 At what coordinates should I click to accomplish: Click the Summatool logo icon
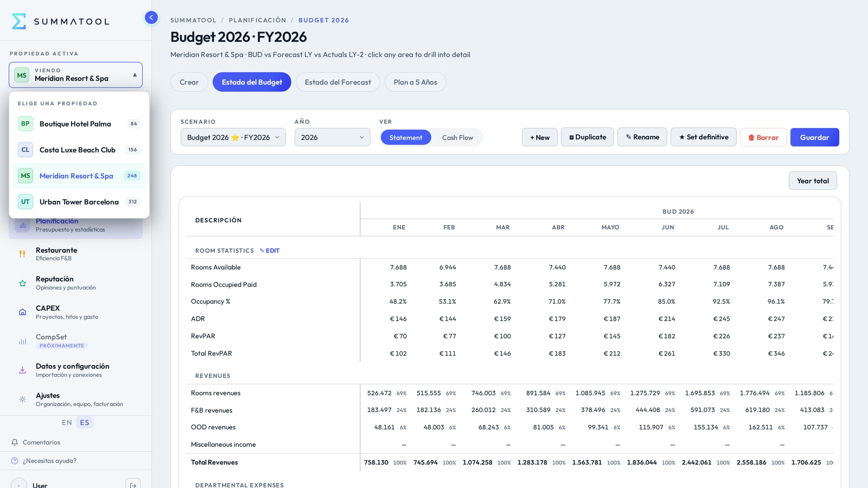tap(19, 21)
